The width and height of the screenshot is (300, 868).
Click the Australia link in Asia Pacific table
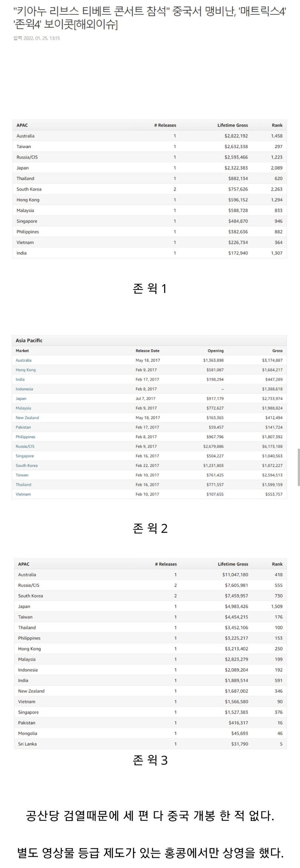pos(23,360)
